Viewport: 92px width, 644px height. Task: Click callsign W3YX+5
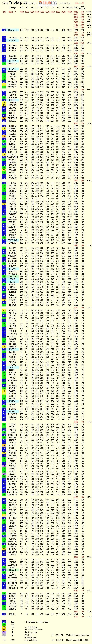(12, 87)
